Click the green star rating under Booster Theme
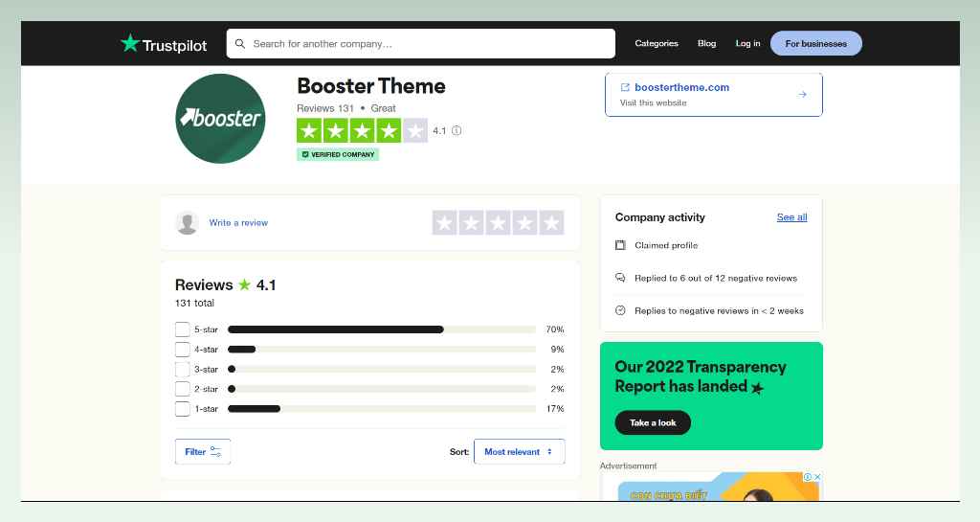 [362, 130]
